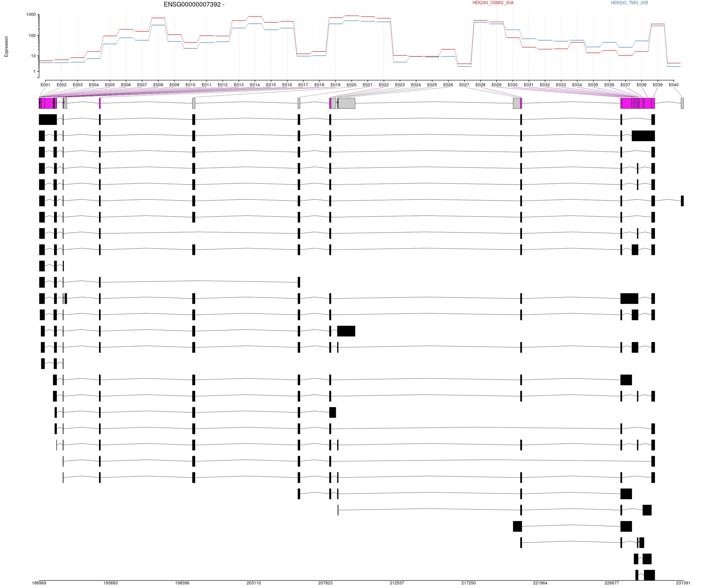Screen dimensions: 716x588
Task: Choose exon label E013
Action: pos(239,85)
